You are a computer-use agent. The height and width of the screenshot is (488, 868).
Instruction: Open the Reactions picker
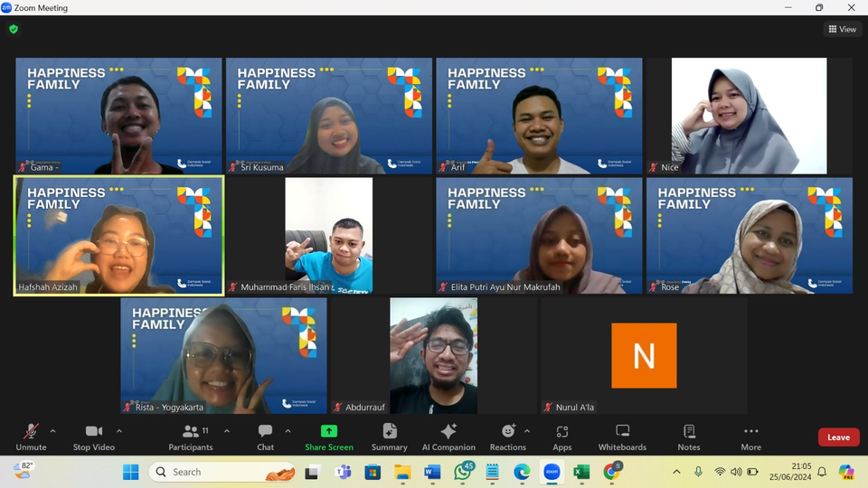(x=507, y=436)
